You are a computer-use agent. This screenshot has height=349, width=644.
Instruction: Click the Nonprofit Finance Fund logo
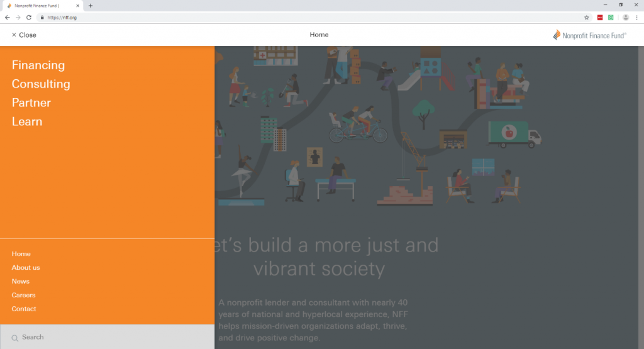coord(589,35)
